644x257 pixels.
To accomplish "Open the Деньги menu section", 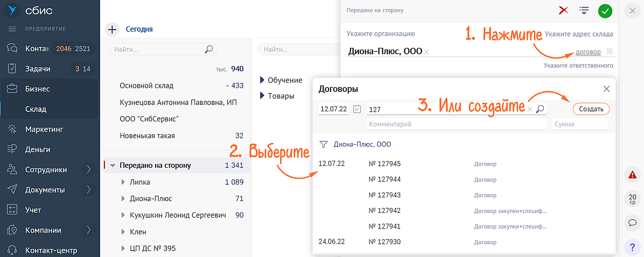I will (38, 149).
